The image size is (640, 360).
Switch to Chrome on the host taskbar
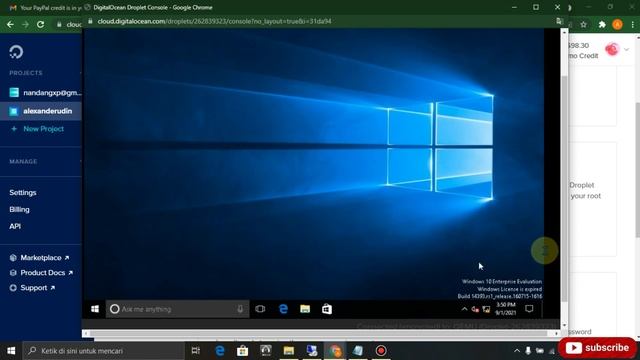(335, 351)
